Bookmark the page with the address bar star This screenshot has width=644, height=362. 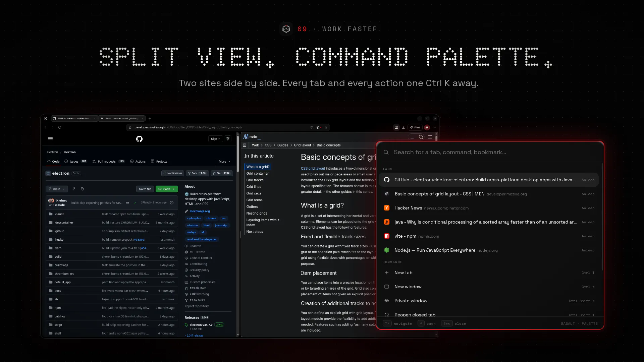pyautogui.click(x=326, y=127)
